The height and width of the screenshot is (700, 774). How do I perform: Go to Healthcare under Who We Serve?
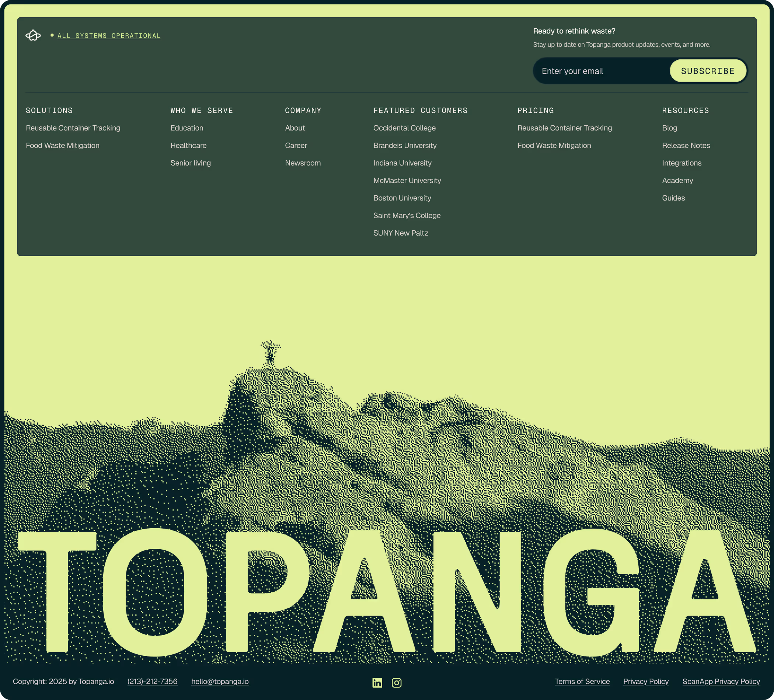coord(188,146)
